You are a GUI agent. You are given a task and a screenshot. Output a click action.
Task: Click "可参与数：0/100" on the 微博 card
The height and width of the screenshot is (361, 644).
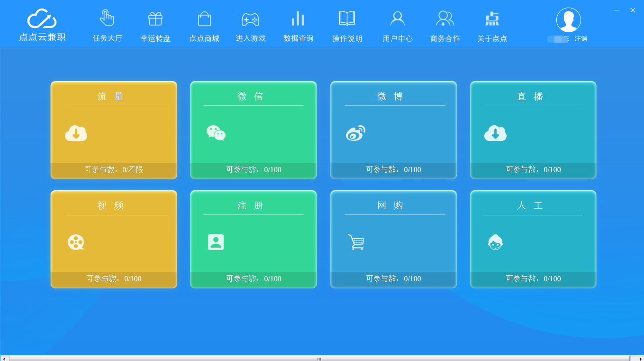393,170
